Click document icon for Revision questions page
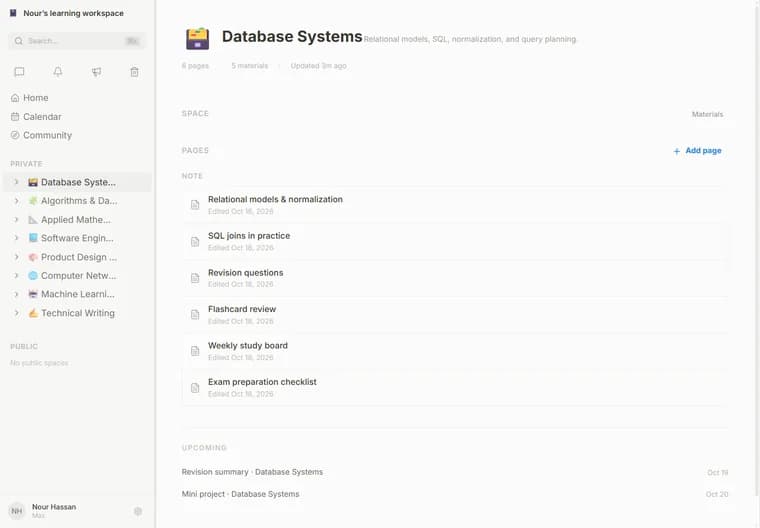The width and height of the screenshot is (760, 528). point(195,278)
